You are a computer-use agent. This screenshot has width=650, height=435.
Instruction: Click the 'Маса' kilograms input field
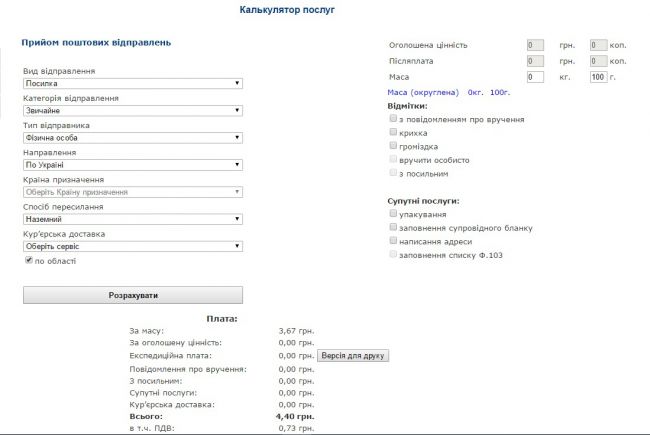[534, 77]
